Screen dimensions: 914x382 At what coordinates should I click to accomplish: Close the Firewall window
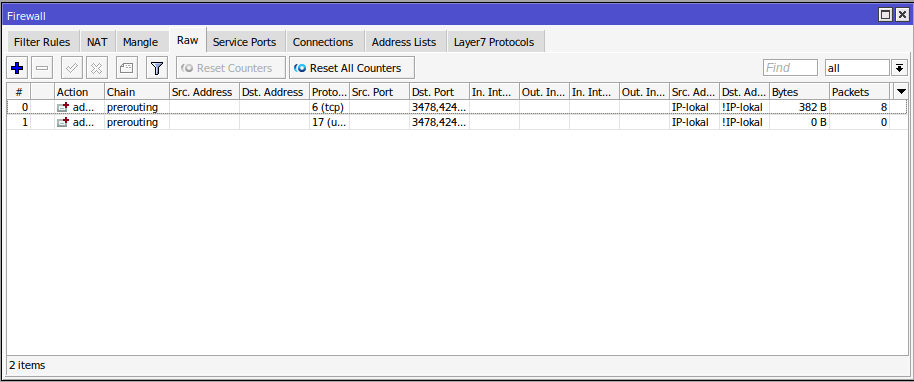point(901,16)
